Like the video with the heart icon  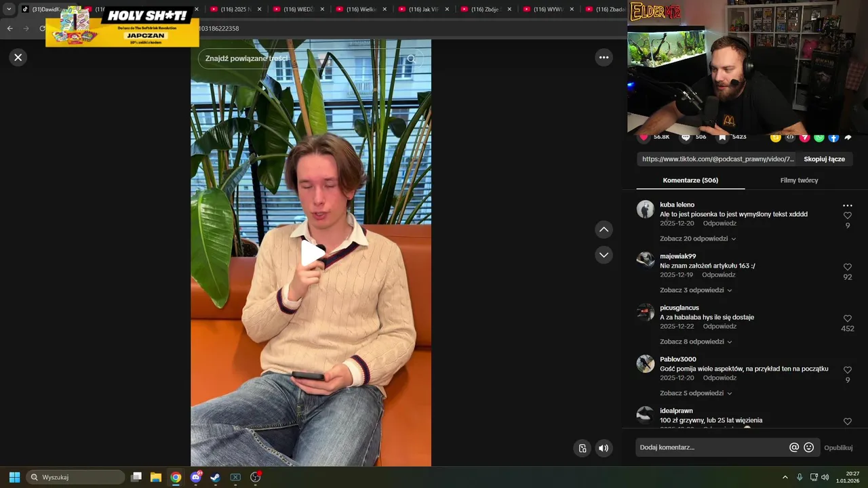(x=644, y=137)
